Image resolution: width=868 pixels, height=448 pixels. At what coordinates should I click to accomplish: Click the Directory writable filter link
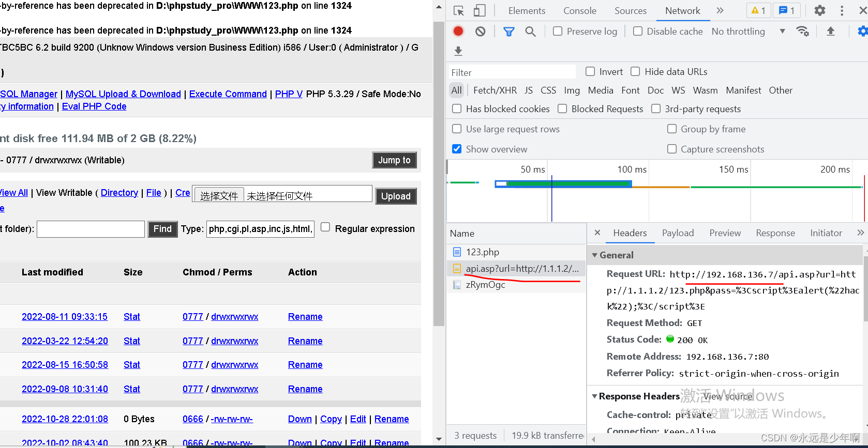[x=119, y=193]
